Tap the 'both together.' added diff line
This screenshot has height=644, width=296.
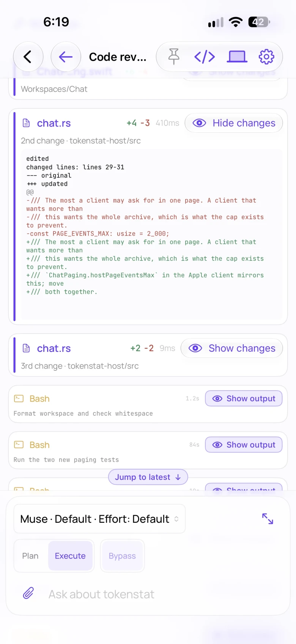click(x=62, y=292)
